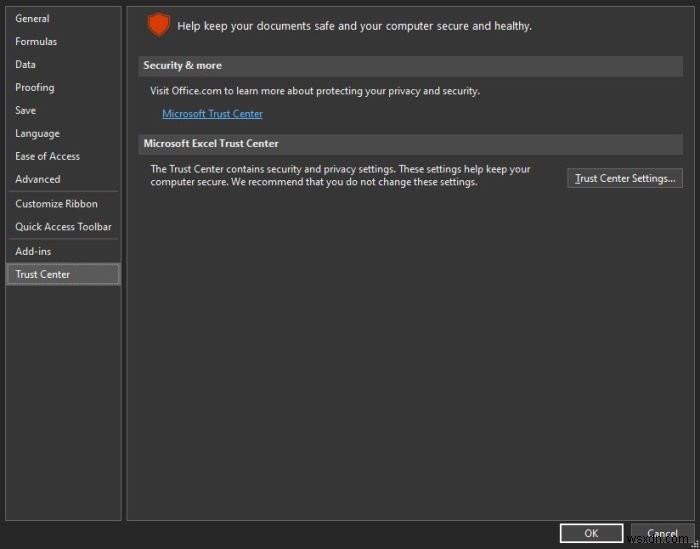Open the General options category
The width and height of the screenshot is (700, 549).
point(32,18)
